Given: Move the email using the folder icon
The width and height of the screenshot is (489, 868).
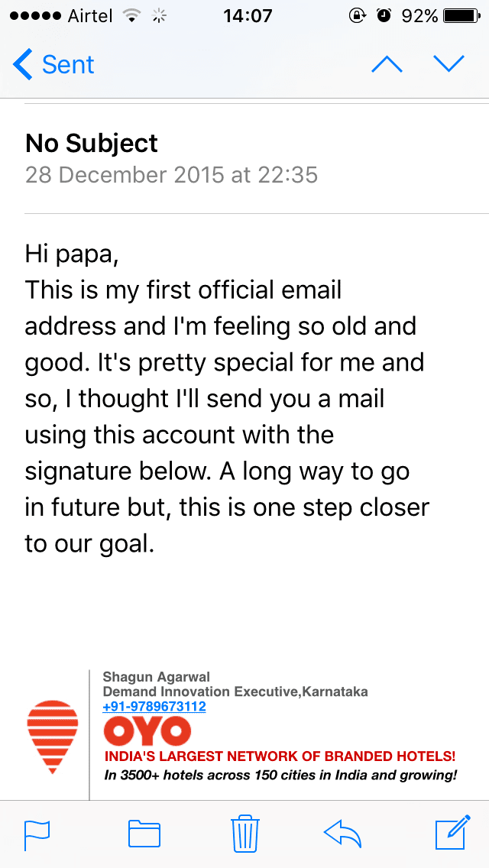Looking at the screenshot, I should click(x=144, y=834).
